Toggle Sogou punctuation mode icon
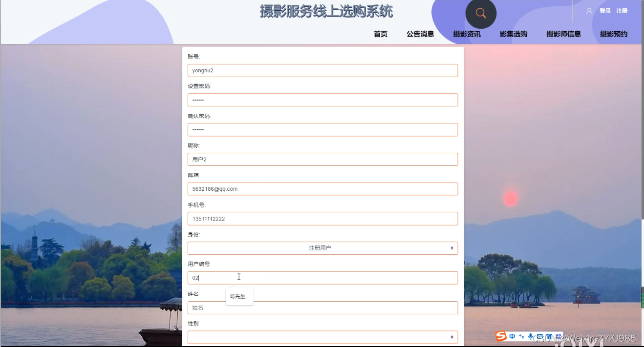The width and height of the screenshot is (644, 347). pyautogui.click(x=521, y=336)
